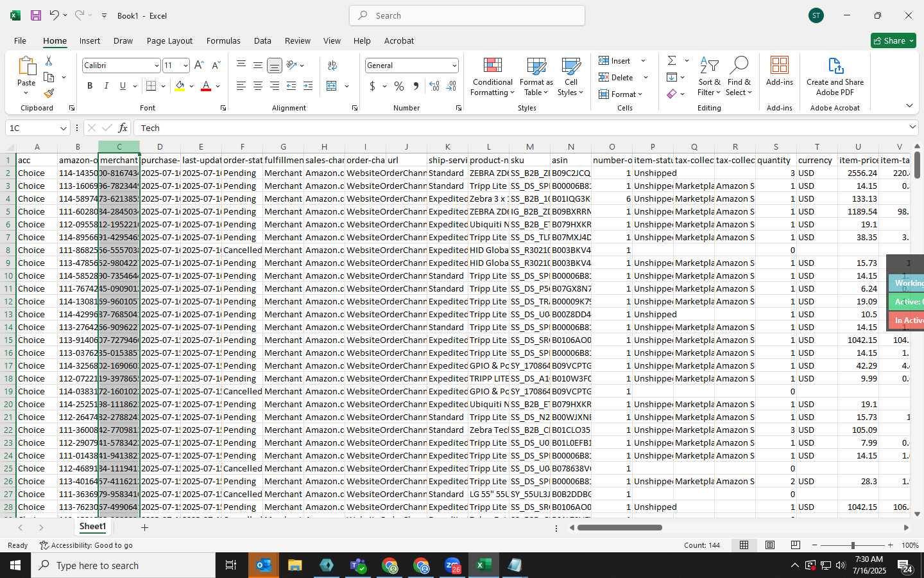Open the File menu
This screenshot has height=578, width=924.
tap(21, 40)
